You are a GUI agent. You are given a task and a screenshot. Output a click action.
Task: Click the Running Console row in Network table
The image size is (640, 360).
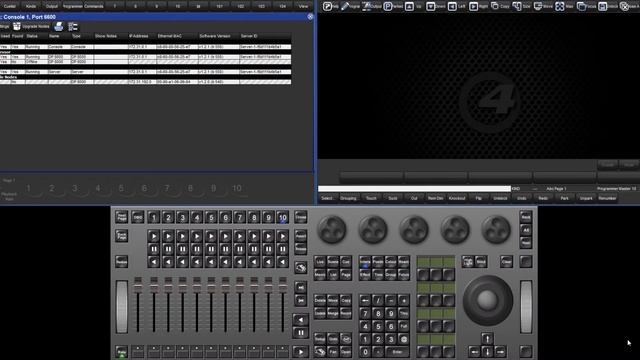145,47
